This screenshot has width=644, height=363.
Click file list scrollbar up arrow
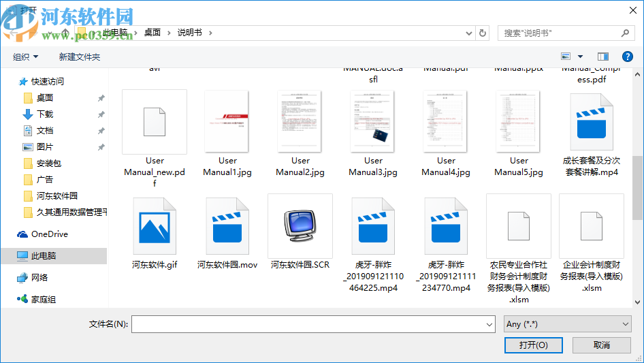[637, 74]
